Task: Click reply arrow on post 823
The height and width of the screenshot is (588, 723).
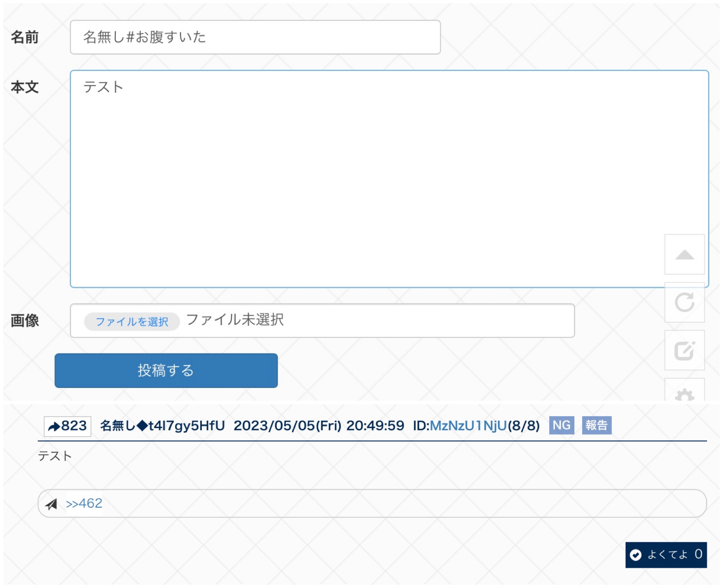Action: 54,426
